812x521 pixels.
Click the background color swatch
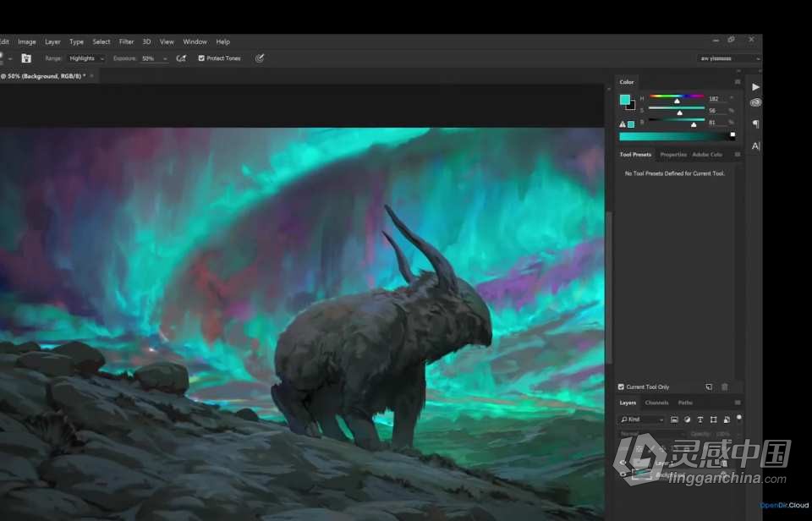click(631, 107)
